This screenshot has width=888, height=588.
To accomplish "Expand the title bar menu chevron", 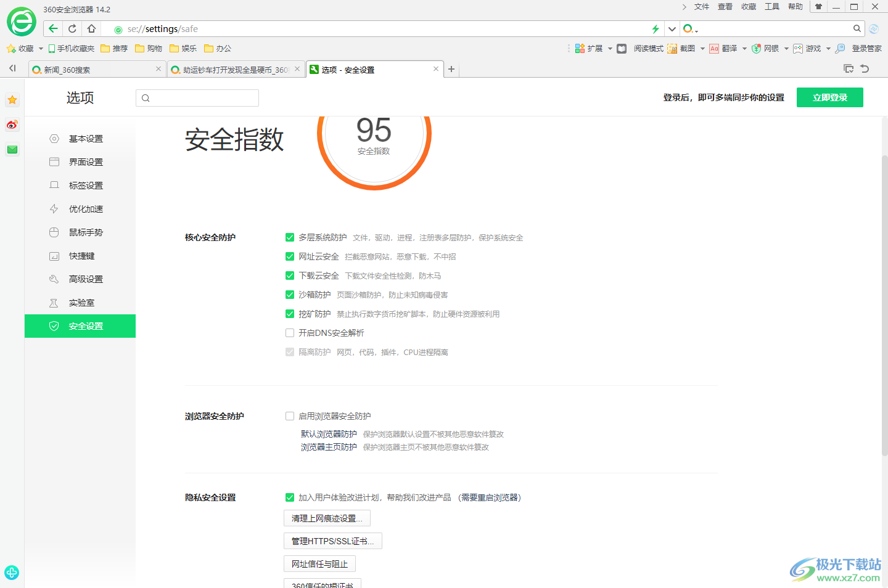I will (x=684, y=7).
